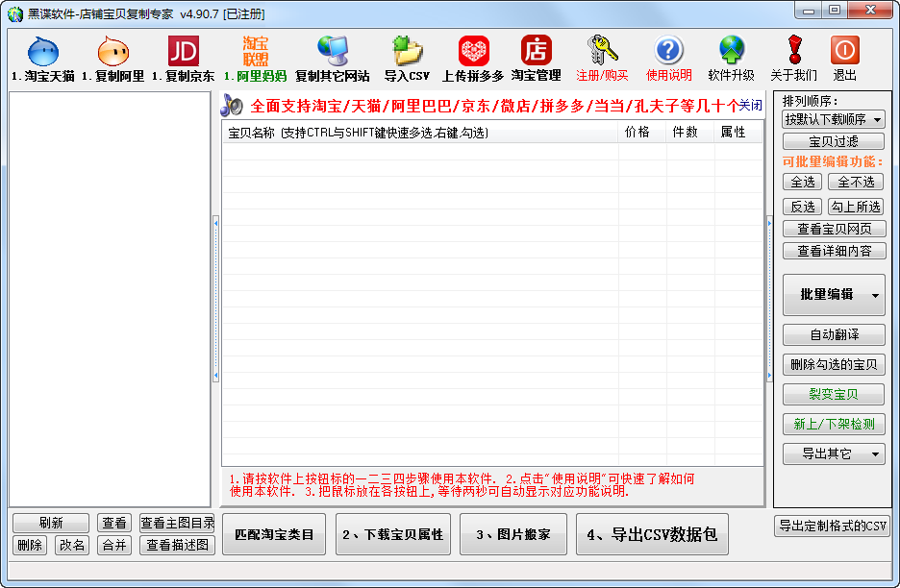Open 查看主图目录
The image size is (900, 588).
177,523
